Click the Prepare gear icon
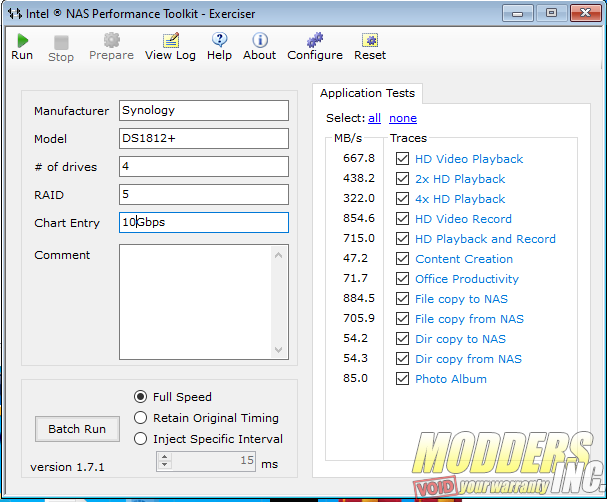The height and width of the screenshot is (502, 607). click(111, 40)
